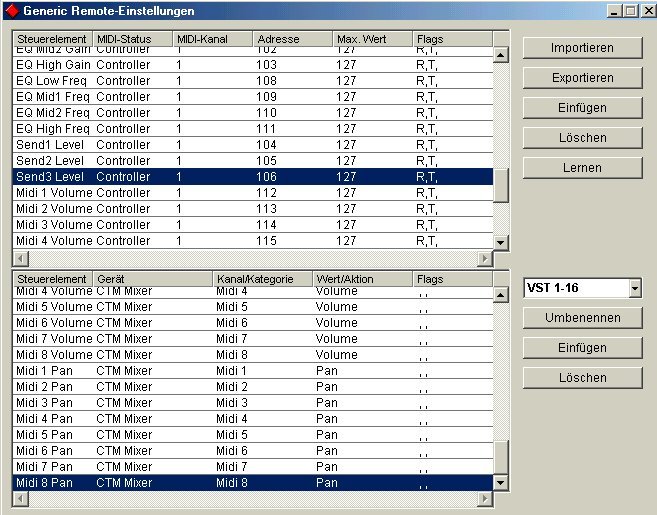This screenshot has width=657, height=515.
Task: Select the Send1 Level row
Action: click(x=250, y=145)
